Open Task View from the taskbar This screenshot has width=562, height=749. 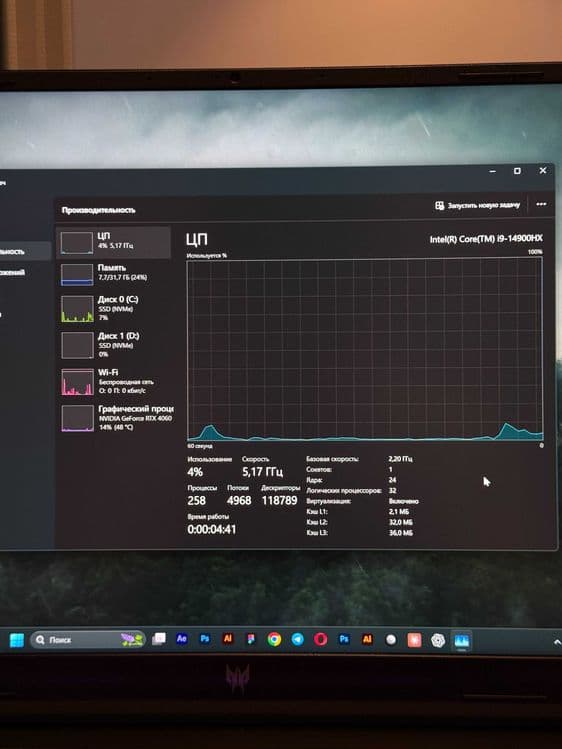(x=159, y=639)
